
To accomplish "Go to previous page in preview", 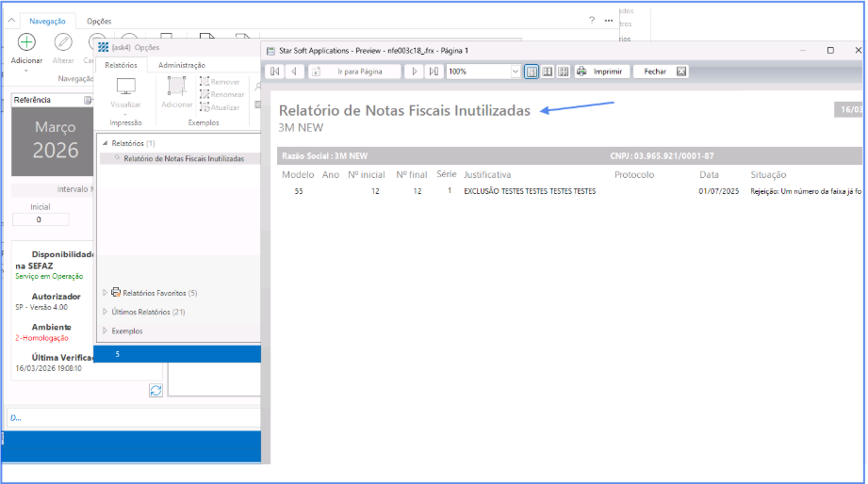I will coord(294,72).
